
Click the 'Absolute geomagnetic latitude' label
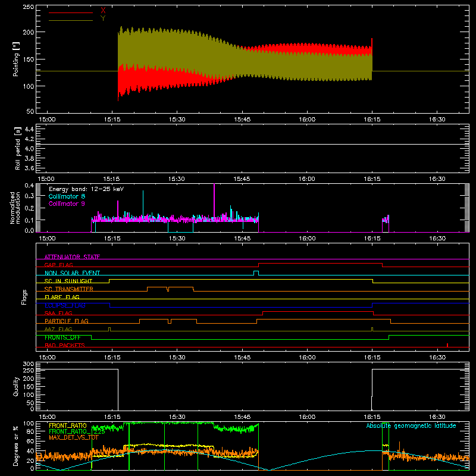click(411, 425)
